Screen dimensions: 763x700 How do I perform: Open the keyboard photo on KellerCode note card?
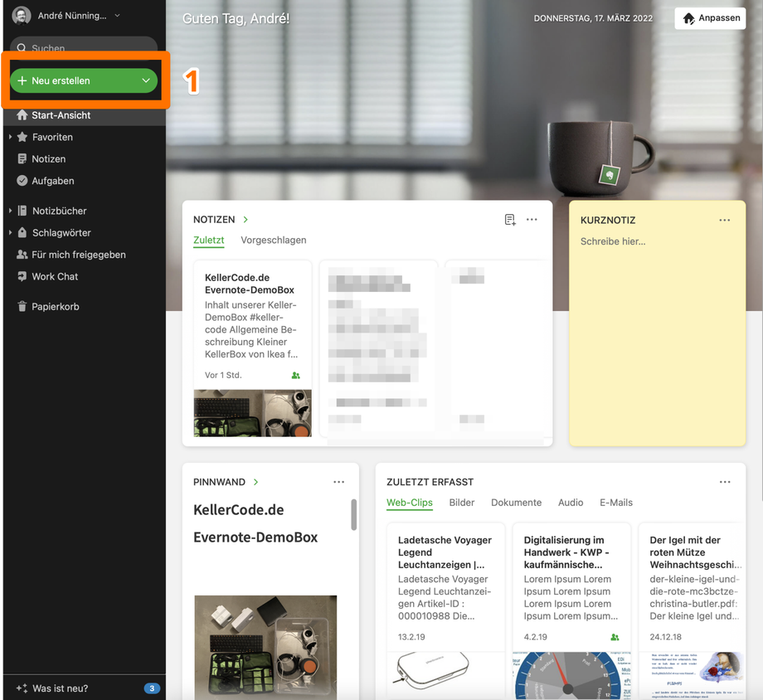pyautogui.click(x=253, y=413)
